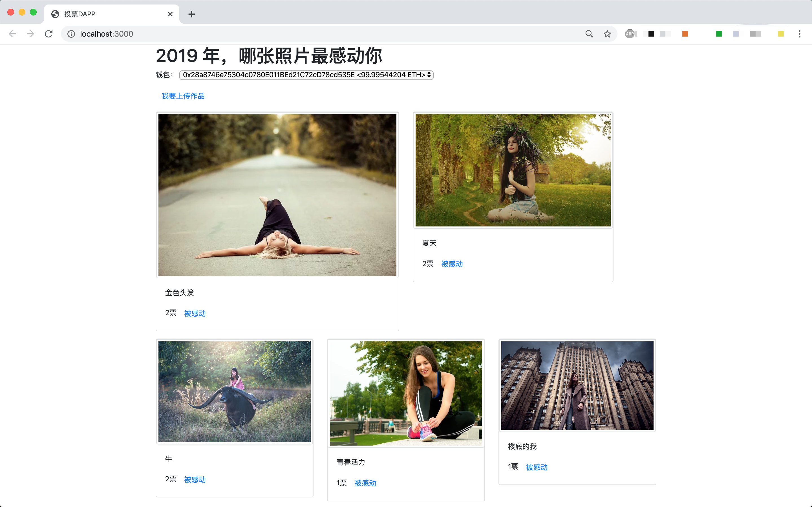Bookmark this page with the star
The width and height of the screenshot is (812, 507).
(x=607, y=34)
